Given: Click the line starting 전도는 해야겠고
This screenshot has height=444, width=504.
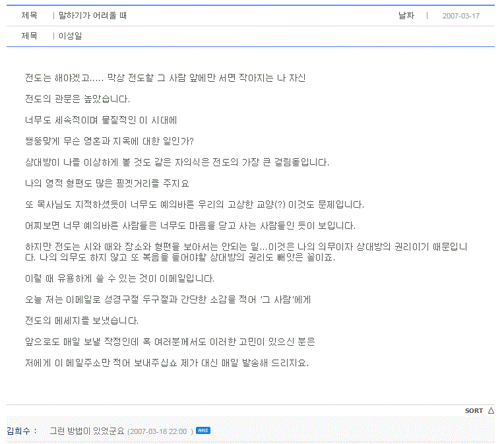Looking at the screenshot, I should click(165, 78).
